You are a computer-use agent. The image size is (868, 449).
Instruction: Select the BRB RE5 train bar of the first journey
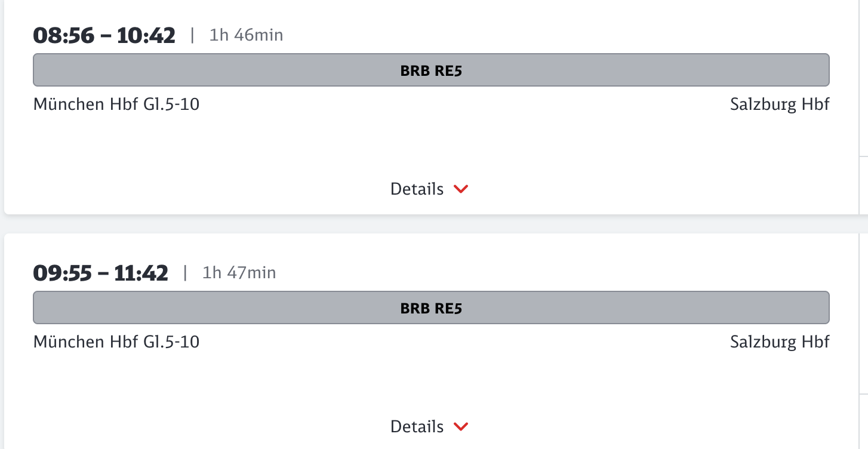(431, 70)
